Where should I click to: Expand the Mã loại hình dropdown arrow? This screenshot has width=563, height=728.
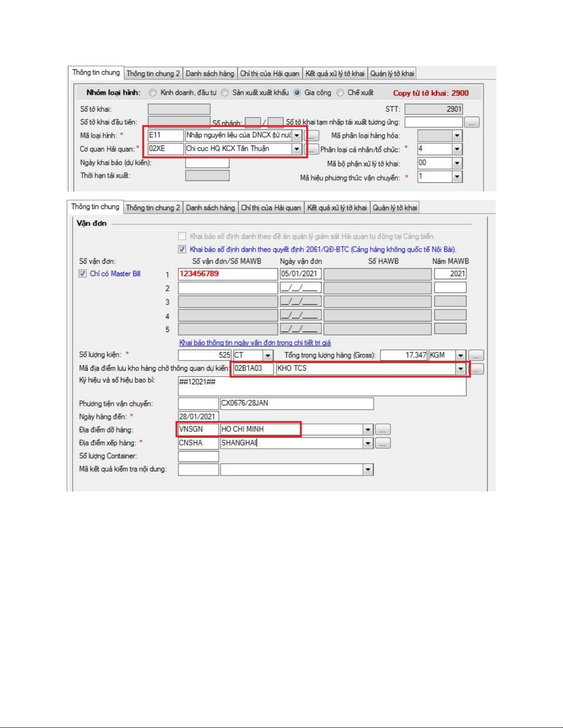297,135
